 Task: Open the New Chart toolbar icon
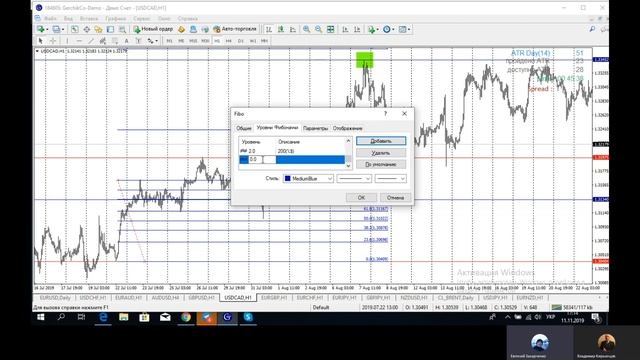tap(41, 29)
